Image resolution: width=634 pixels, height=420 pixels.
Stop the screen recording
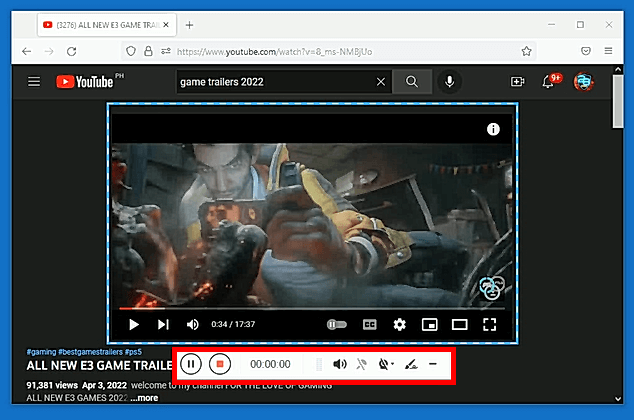tap(220, 364)
